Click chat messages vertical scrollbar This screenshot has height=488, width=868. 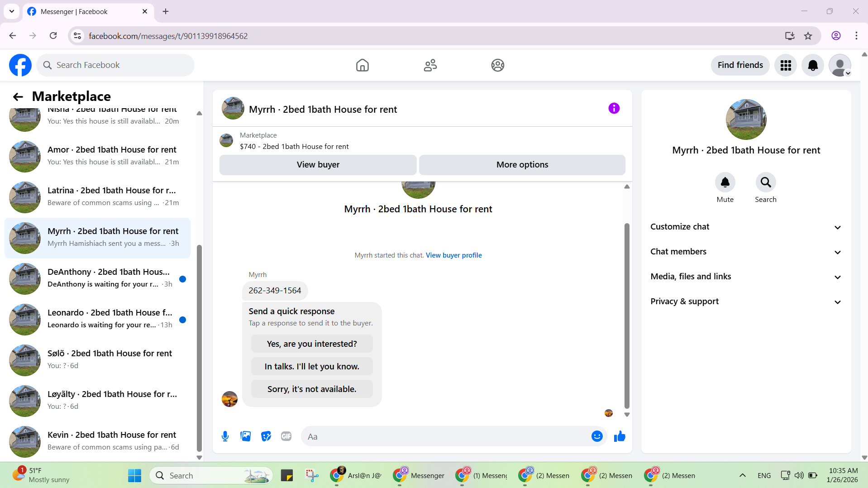(627, 316)
